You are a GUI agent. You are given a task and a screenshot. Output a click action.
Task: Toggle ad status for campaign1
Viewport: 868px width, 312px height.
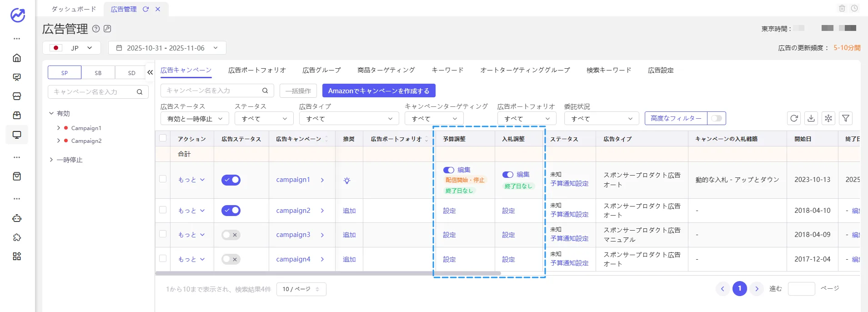[231, 180]
